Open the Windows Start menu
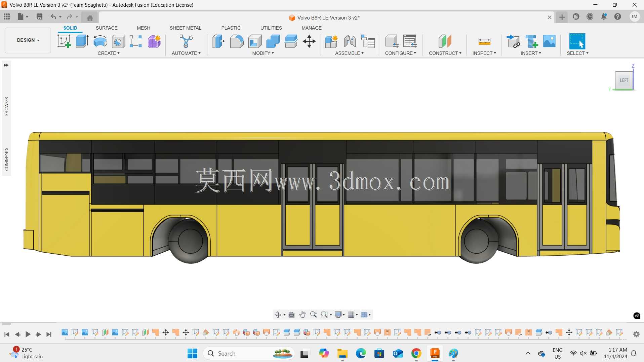This screenshot has width=644, height=362. [192, 353]
